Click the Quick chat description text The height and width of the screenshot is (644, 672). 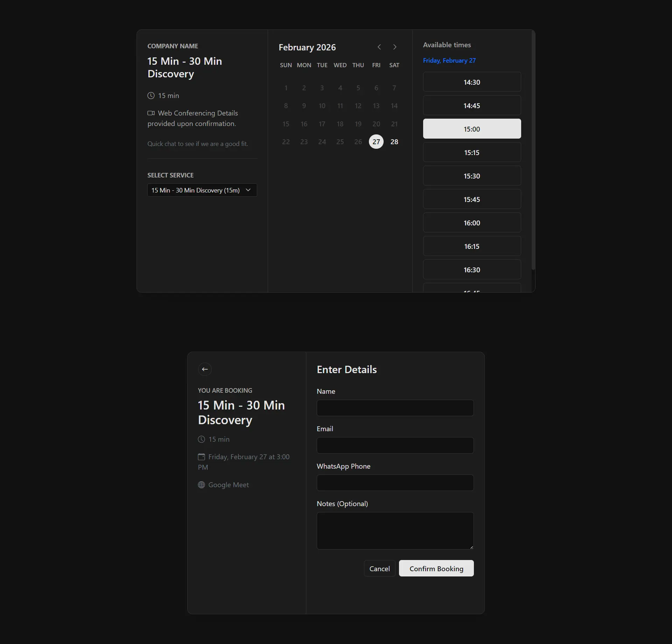(198, 144)
